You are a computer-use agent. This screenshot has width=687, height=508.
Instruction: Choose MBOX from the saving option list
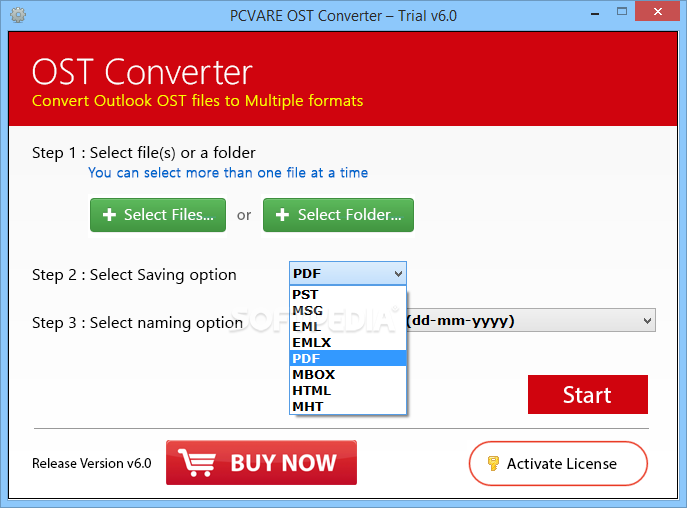tap(348, 375)
